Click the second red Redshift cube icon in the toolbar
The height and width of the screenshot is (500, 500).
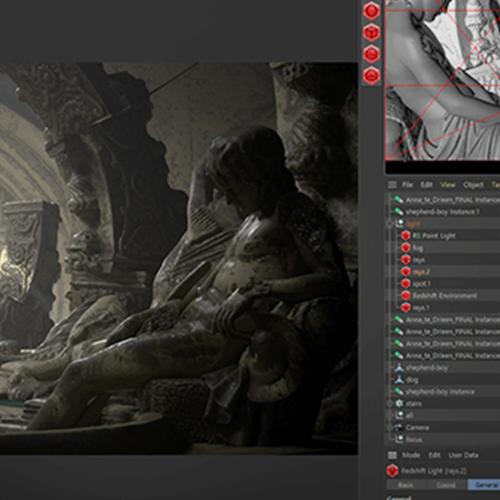(372, 33)
